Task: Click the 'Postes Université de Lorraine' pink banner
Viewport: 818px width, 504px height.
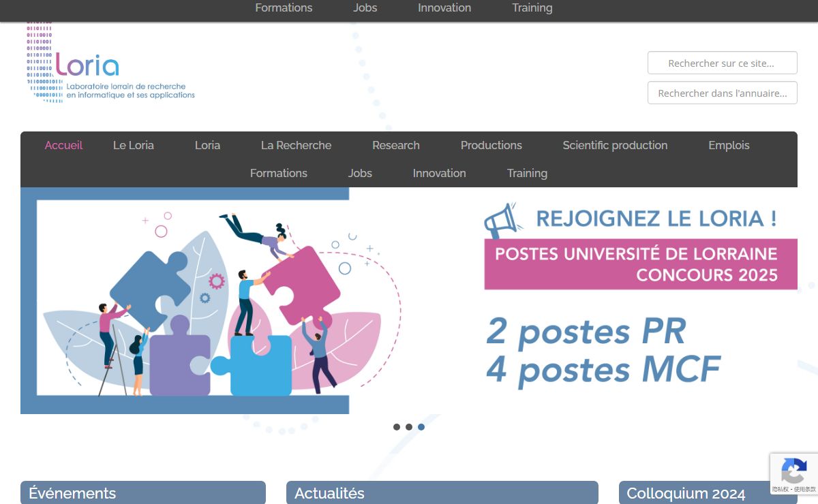Action: [x=640, y=264]
